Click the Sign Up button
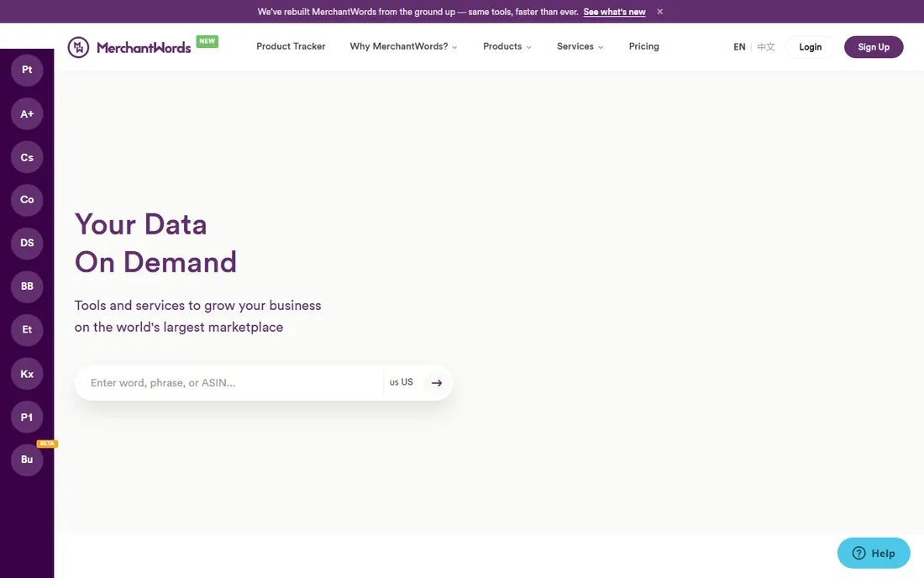This screenshot has width=924, height=578. [x=874, y=47]
